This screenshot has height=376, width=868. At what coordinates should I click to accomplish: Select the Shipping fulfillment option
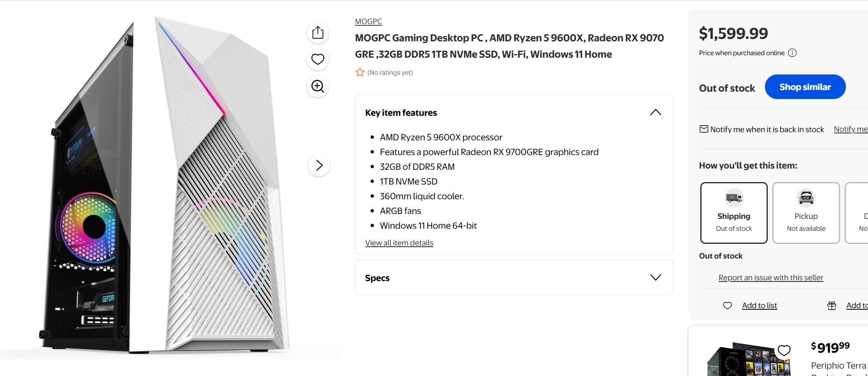click(x=734, y=213)
